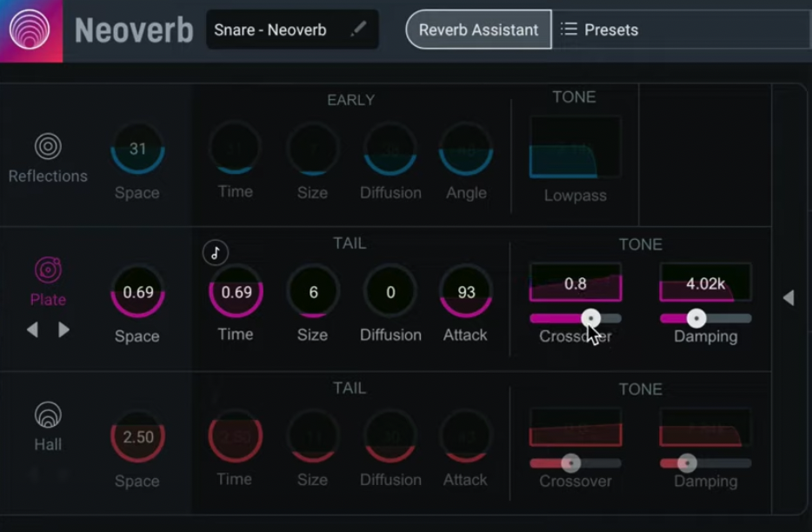812x532 pixels.
Task: Switch Plate to previous reverb type
Action: (33, 329)
